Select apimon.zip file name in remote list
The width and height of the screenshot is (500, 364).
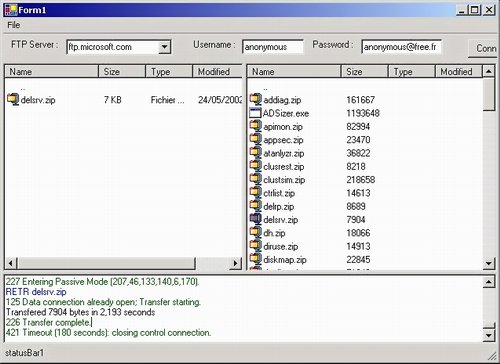[283, 126]
